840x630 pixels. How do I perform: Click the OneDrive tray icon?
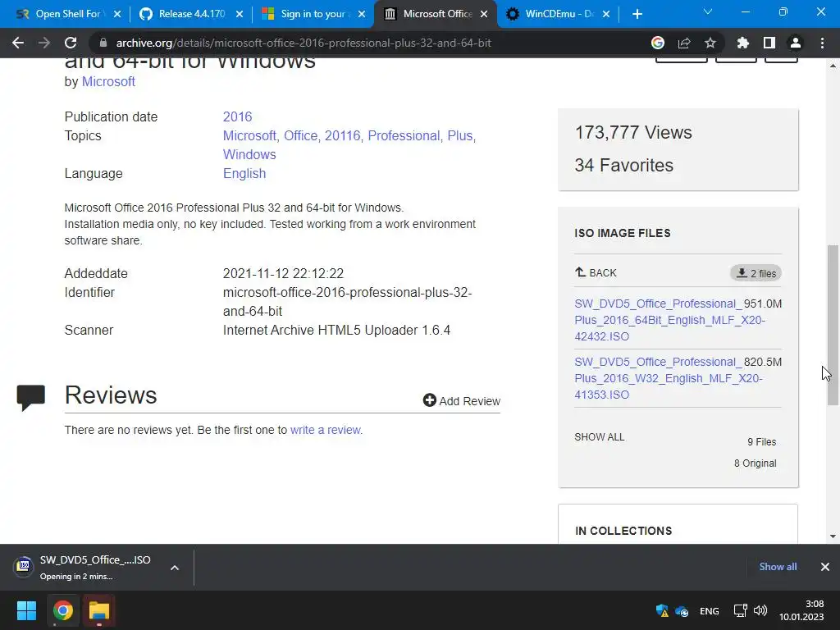[682, 610]
